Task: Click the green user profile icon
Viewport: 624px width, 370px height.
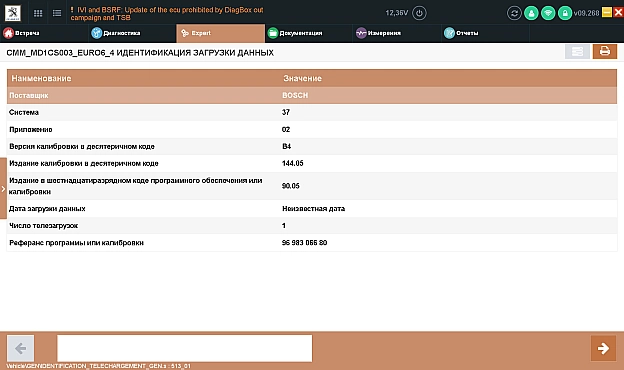Action: tap(531, 13)
